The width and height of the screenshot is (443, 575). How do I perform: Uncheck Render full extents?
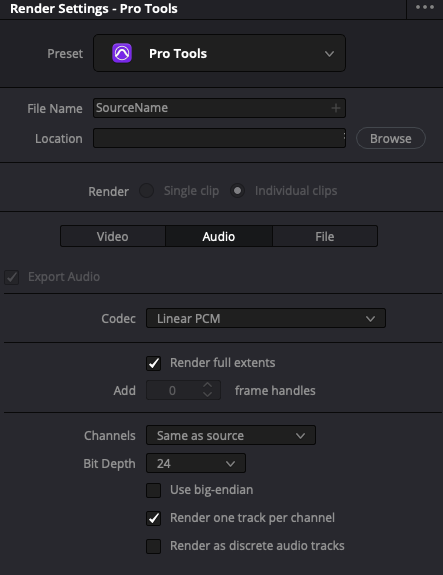tap(153, 363)
